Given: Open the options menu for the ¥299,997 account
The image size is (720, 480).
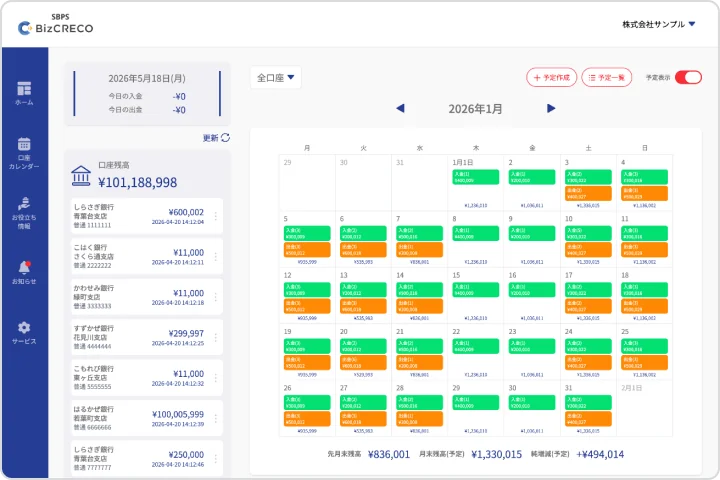Looking at the screenshot, I should [216, 337].
